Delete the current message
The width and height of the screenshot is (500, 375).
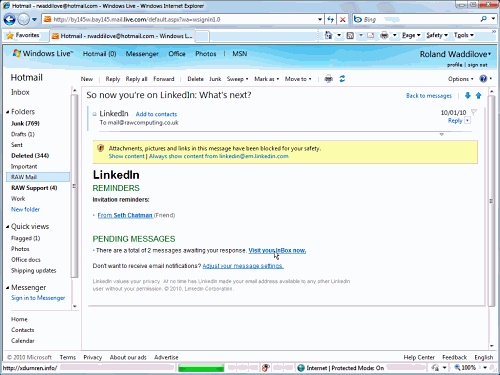click(195, 79)
